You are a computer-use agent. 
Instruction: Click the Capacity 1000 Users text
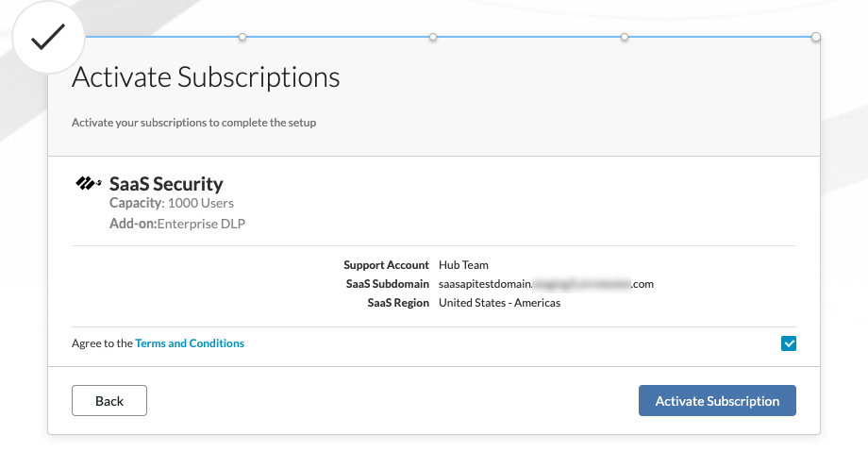point(172,203)
